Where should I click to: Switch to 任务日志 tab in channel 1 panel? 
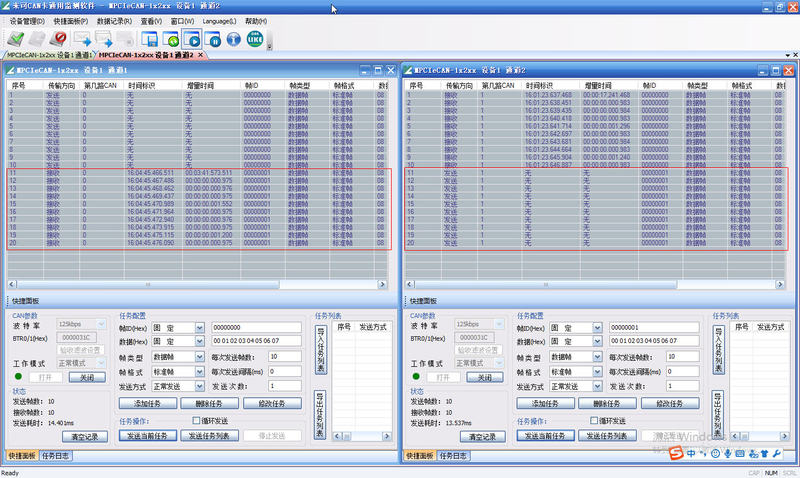coord(55,456)
